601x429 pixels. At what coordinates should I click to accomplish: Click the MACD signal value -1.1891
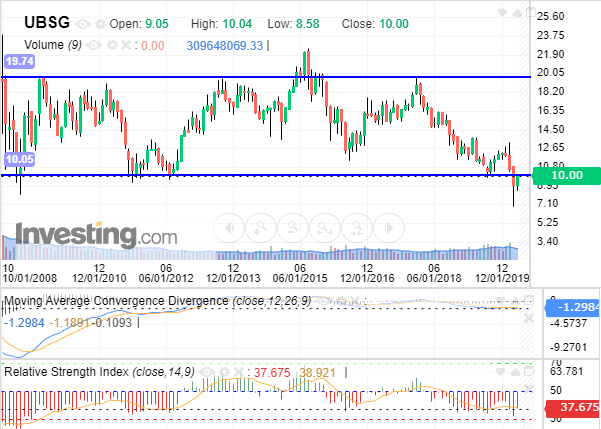(70, 323)
